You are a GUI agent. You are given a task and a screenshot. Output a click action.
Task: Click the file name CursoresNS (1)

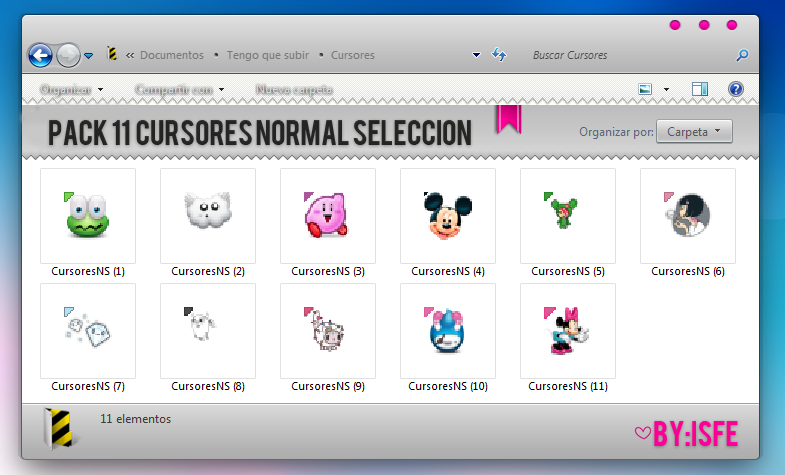pos(88,271)
